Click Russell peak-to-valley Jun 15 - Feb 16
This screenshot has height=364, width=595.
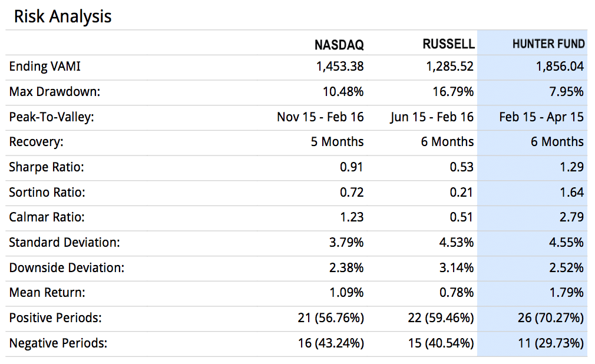point(432,117)
